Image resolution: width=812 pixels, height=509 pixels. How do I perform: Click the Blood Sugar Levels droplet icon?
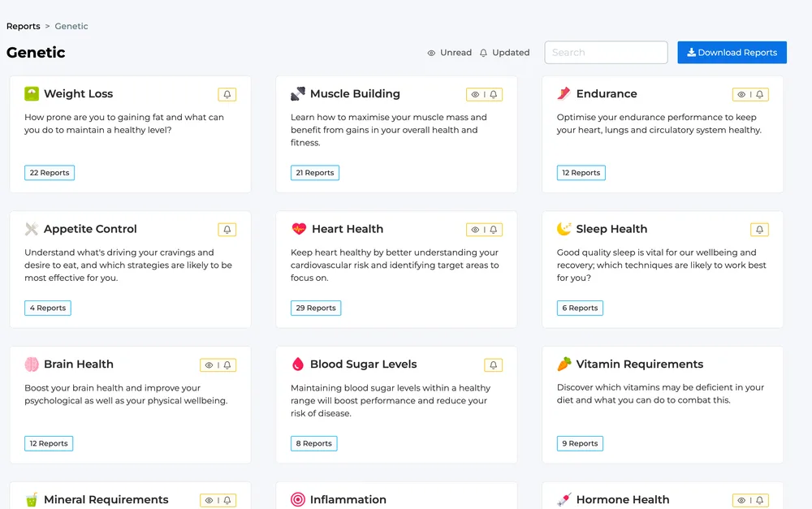click(298, 364)
